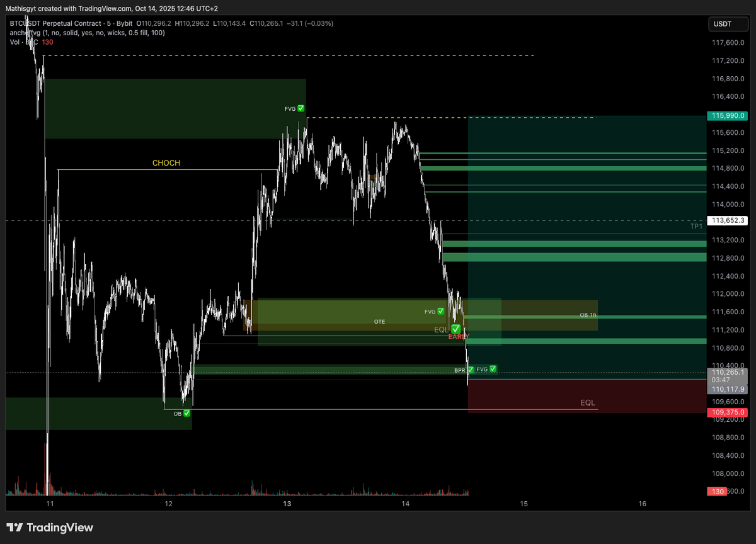This screenshot has height=544, width=756.
Task: Select the red EARLY label
Action: pyautogui.click(x=459, y=337)
